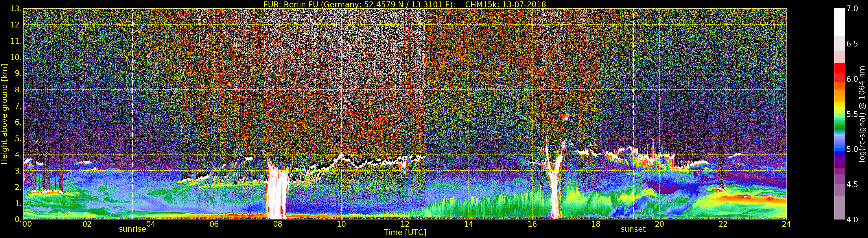
Task: Click the '06' time axis tick label
Action: 214,224
